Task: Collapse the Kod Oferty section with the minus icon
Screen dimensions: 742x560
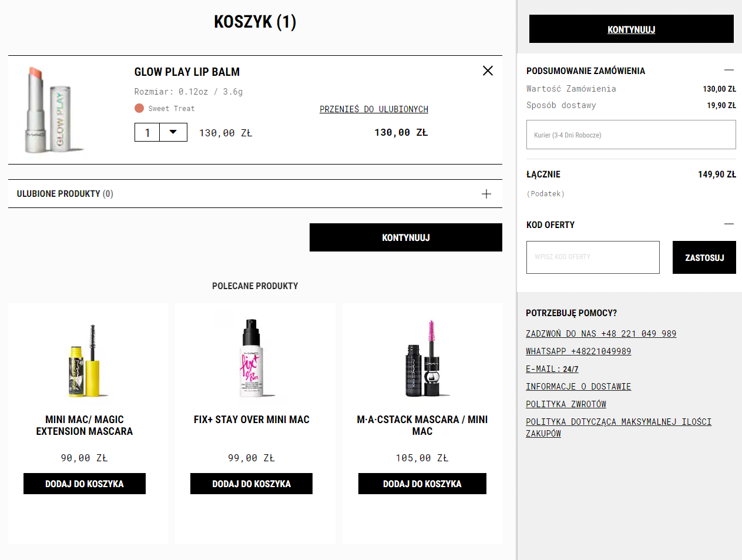Action: (729, 224)
